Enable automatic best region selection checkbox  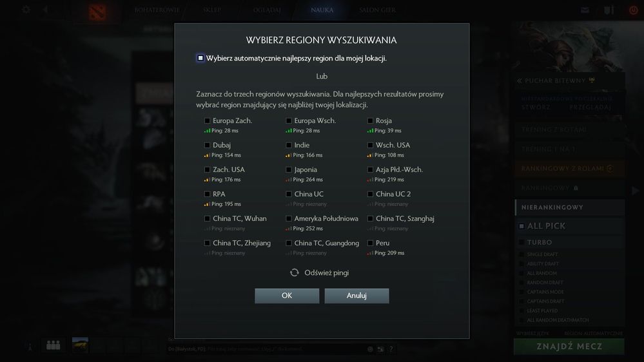[x=200, y=58]
